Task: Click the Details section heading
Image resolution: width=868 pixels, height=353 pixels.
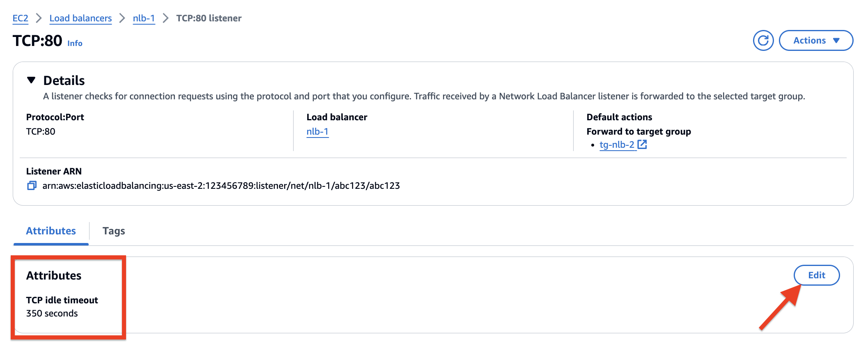Action: [x=64, y=80]
